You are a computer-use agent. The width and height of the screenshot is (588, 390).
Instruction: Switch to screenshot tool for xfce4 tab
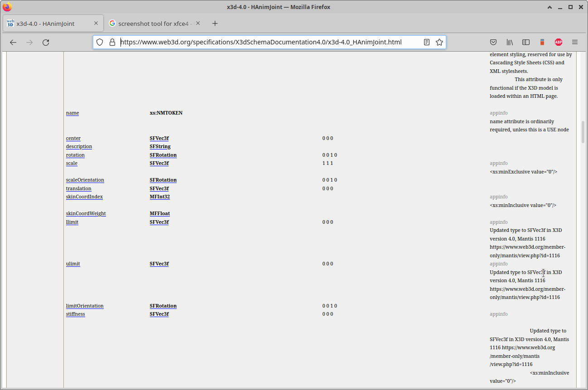click(155, 24)
